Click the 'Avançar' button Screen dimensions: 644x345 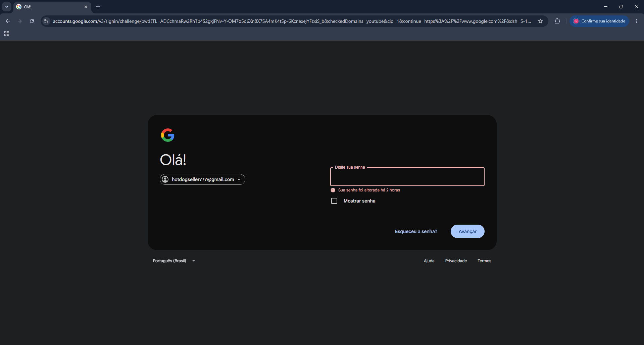(x=467, y=231)
